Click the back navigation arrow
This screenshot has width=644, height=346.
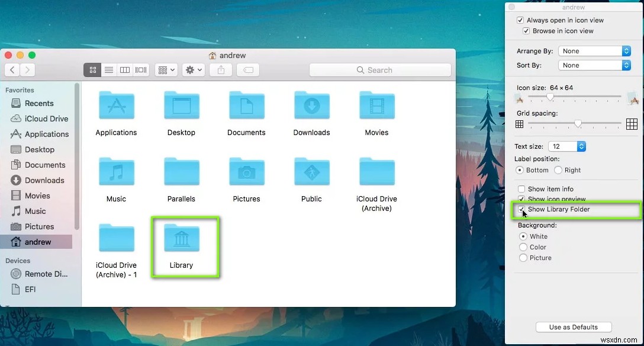12,70
